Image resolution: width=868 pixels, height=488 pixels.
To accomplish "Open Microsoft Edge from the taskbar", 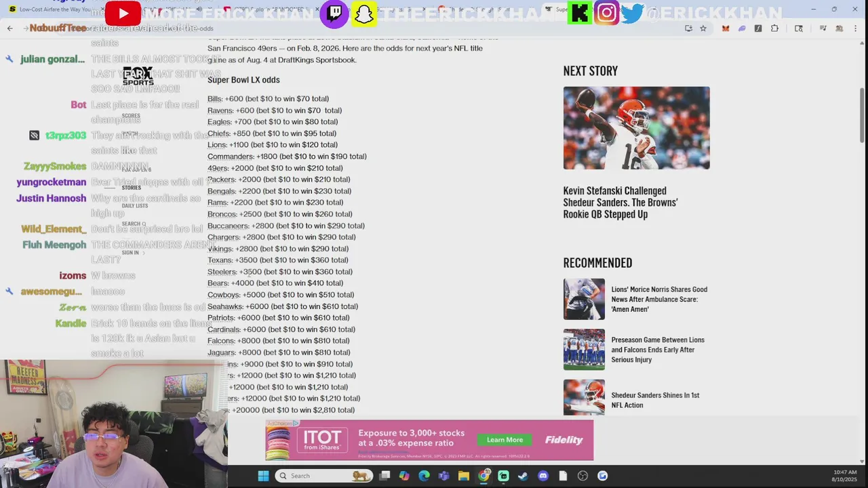I will 424,476.
